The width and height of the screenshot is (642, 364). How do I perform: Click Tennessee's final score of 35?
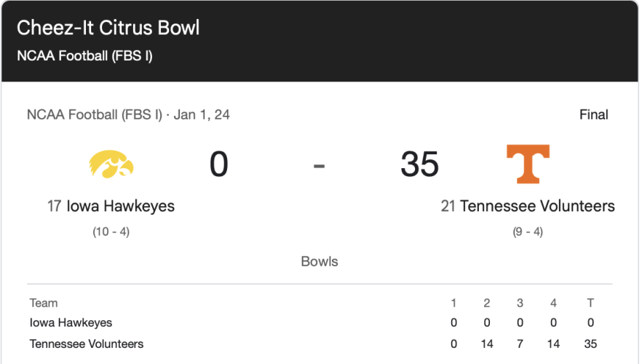419,164
